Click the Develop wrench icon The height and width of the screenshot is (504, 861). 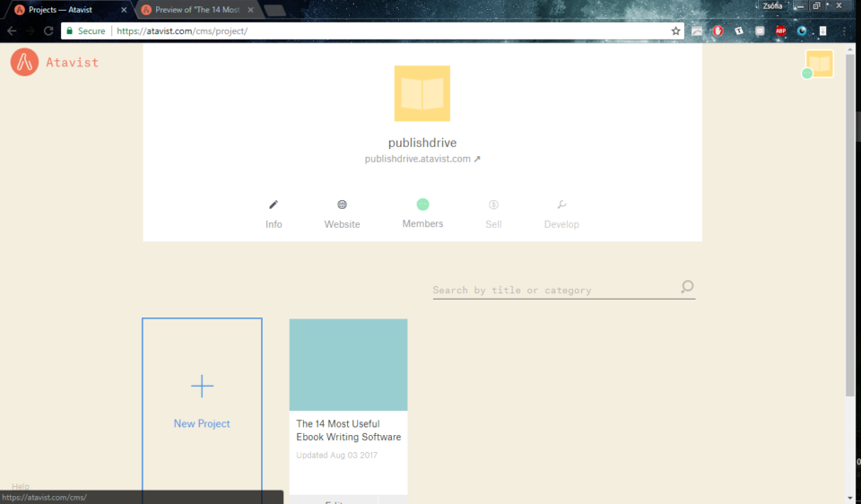[561, 204]
